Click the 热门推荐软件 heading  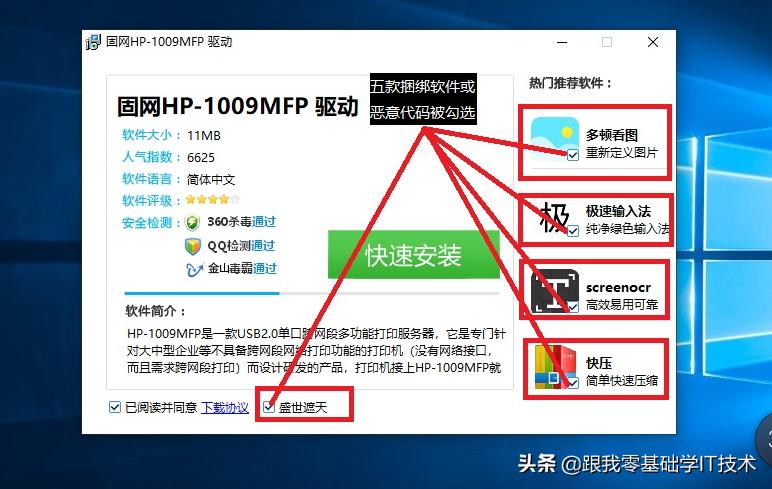(x=570, y=83)
